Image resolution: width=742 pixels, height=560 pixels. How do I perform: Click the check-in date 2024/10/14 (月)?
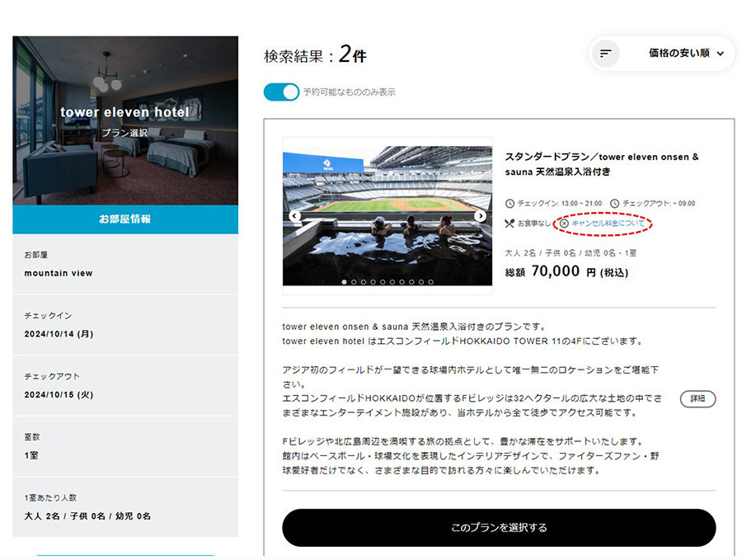[59, 334]
